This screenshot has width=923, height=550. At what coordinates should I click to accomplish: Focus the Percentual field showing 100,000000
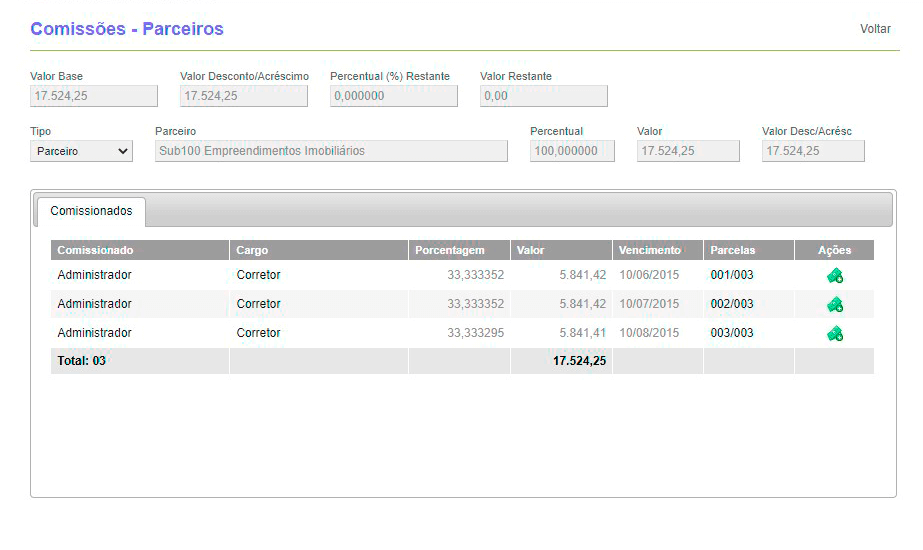click(x=572, y=151)
